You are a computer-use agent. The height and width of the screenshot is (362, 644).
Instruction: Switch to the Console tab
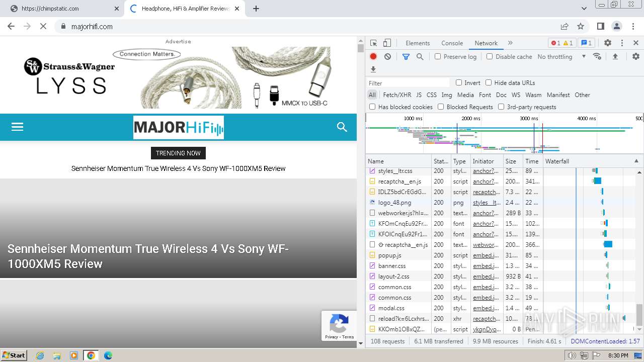pyautogui.click(x=452, y=43)
